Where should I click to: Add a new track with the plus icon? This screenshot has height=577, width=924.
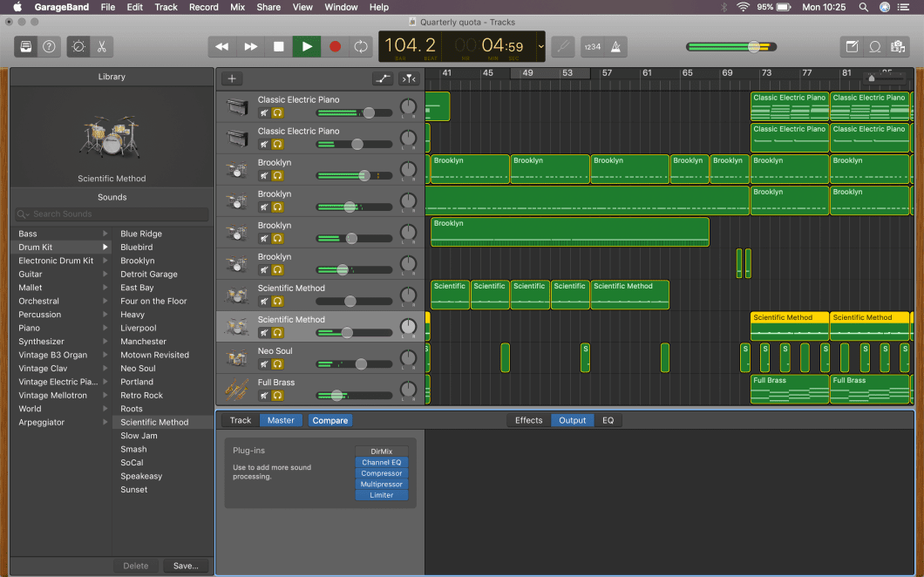[231, 78]
